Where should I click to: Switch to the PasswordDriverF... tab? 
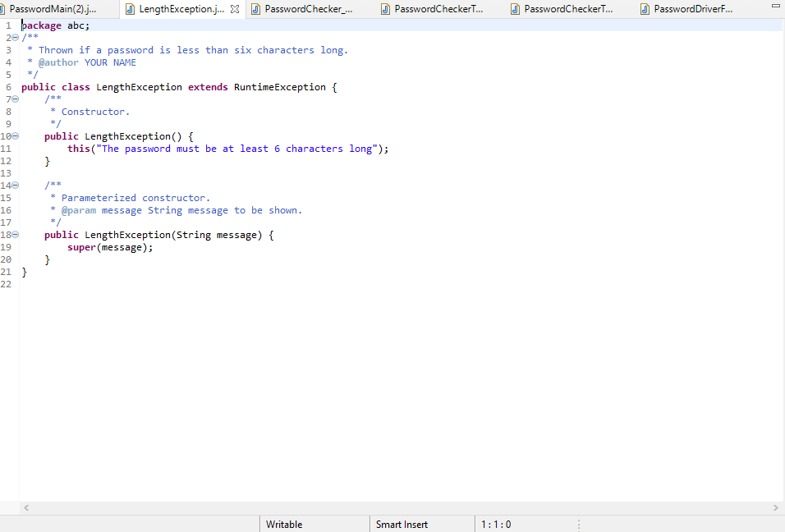point(693,9)
